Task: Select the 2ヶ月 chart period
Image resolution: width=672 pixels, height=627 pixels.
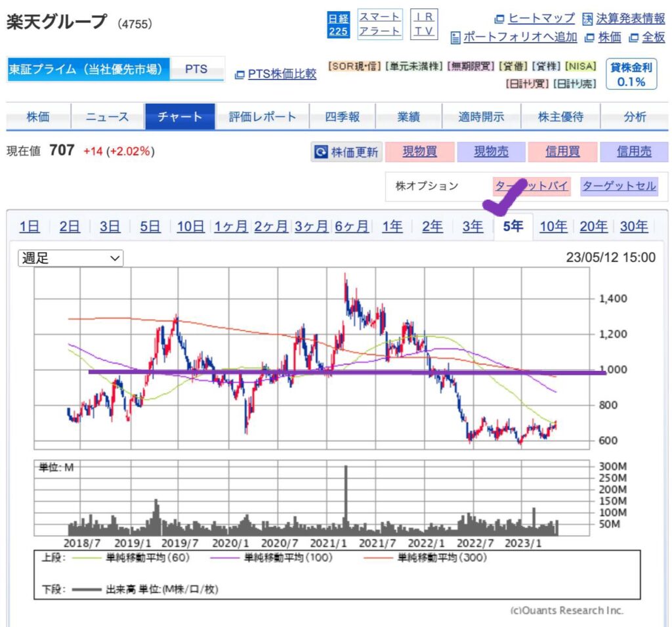Action: pos(271,227)
